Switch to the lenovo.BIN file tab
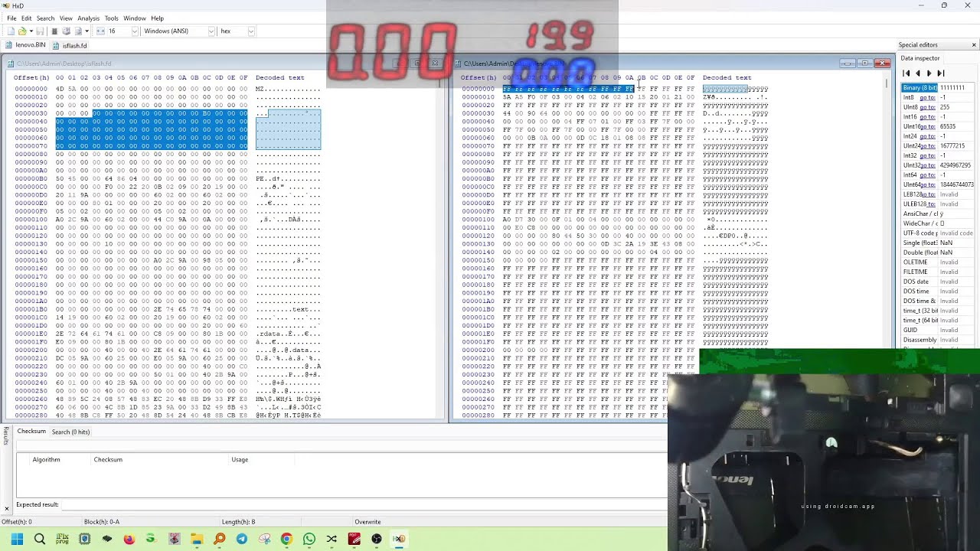 [26, 45]
